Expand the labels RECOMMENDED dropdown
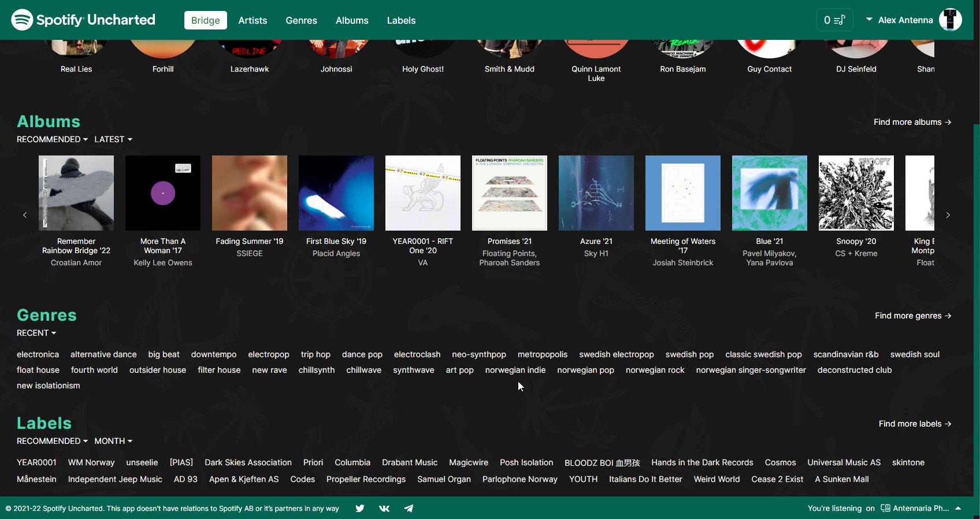 52,441
